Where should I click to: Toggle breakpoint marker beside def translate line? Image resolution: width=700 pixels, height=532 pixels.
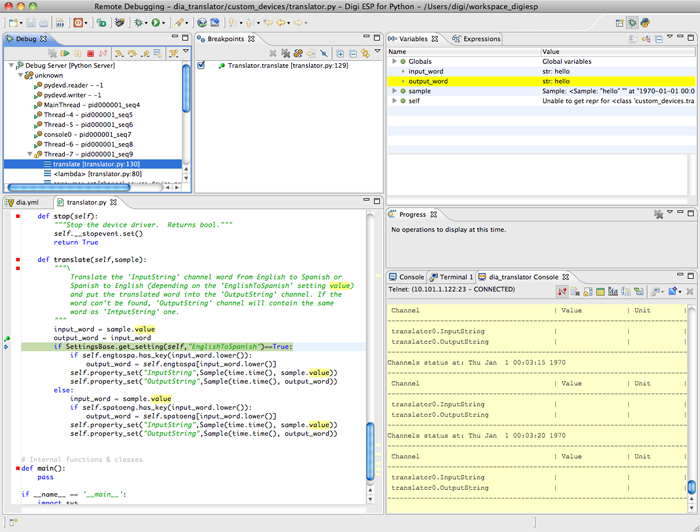[18, 260]
